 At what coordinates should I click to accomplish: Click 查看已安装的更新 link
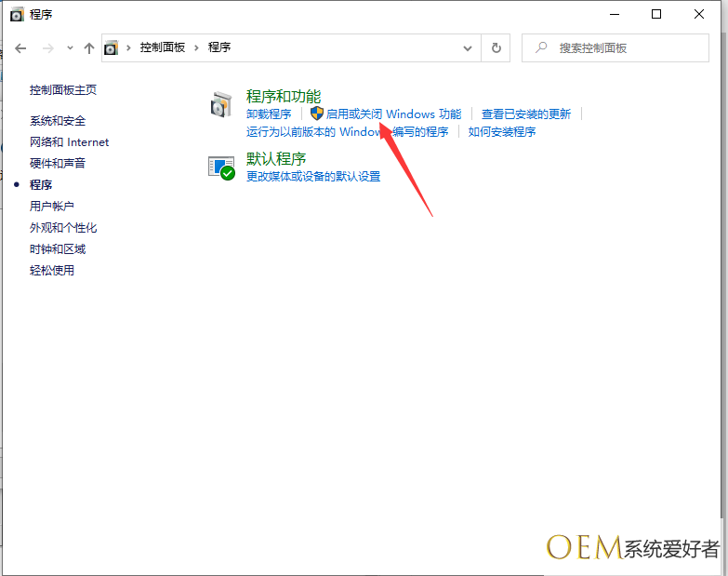point(526,114)
